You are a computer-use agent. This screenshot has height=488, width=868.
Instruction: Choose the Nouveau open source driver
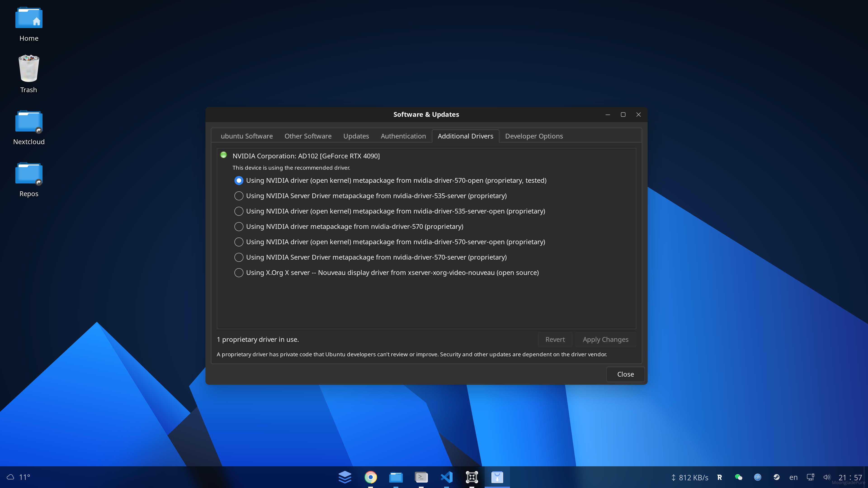[238, 273]
